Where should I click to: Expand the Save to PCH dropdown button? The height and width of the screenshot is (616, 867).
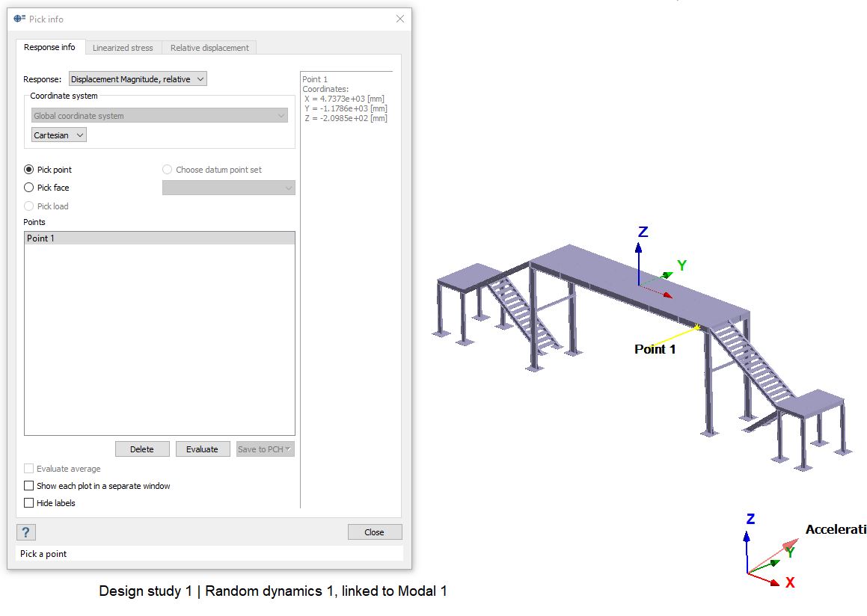pyautogui.click(x=266, y=449)
